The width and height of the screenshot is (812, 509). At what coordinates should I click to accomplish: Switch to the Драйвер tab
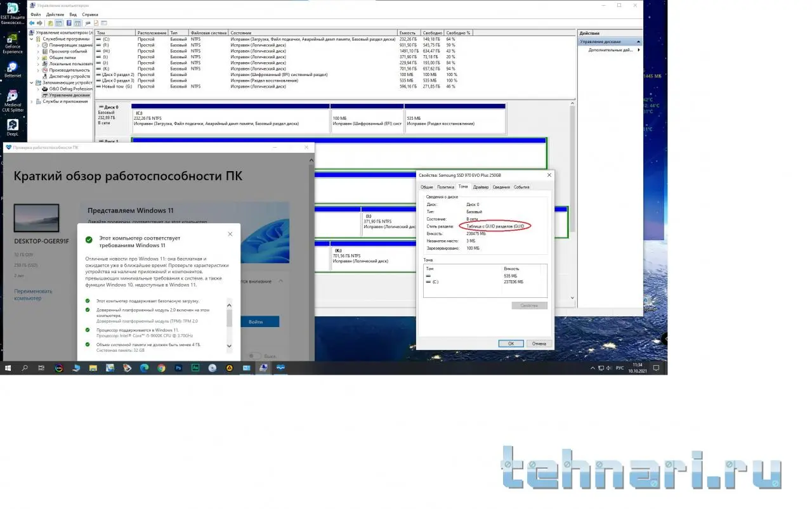coord(481,187)
